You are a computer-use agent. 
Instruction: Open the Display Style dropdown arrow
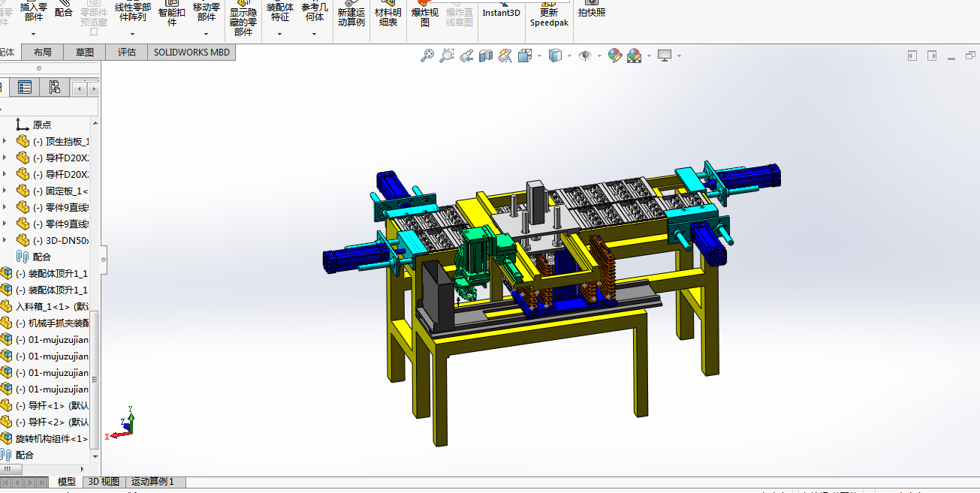point(569,56)
